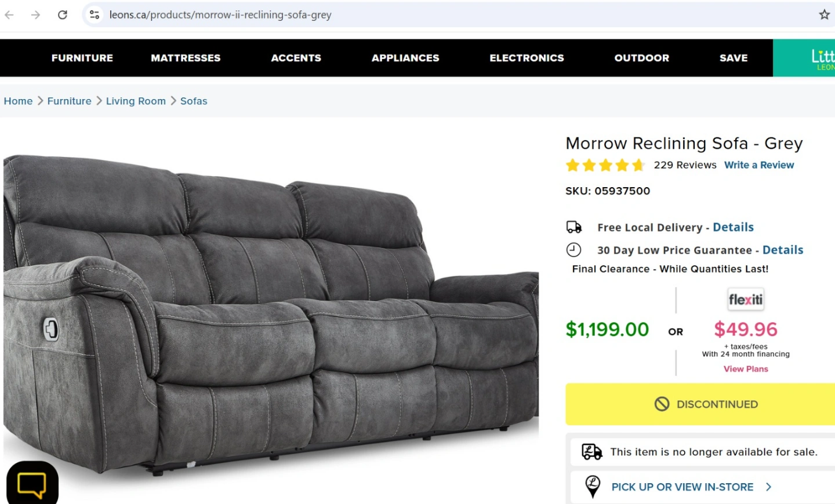Open the MATTRESSES menu
The image size is (835, 504).
click(x=186, y=58)
